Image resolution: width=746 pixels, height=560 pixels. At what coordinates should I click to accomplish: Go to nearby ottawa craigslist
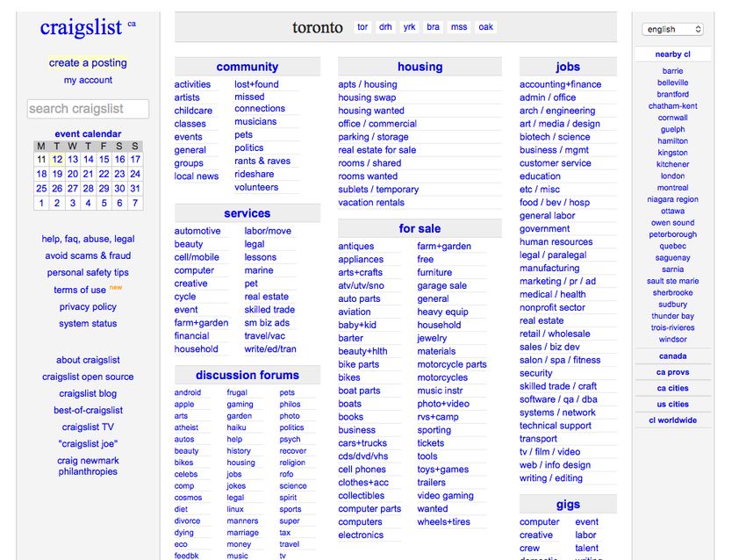[x=673, y=211]
